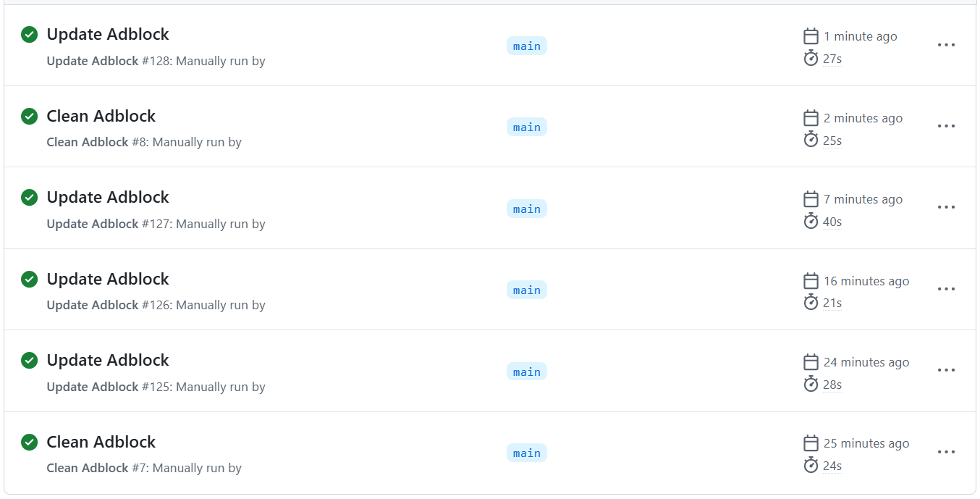Click success checkmark beside Update Adblock #126

pyautogui.click(x=29, y=279)
